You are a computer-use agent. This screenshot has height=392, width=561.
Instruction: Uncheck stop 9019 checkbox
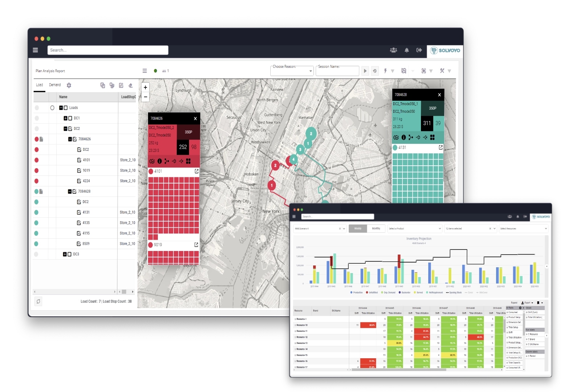(x=79, y=170)
